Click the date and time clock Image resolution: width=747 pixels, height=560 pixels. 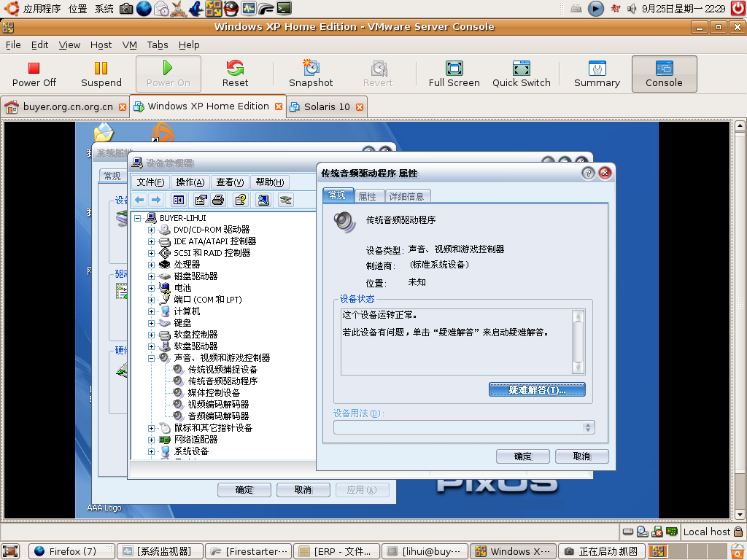[684, 9]
